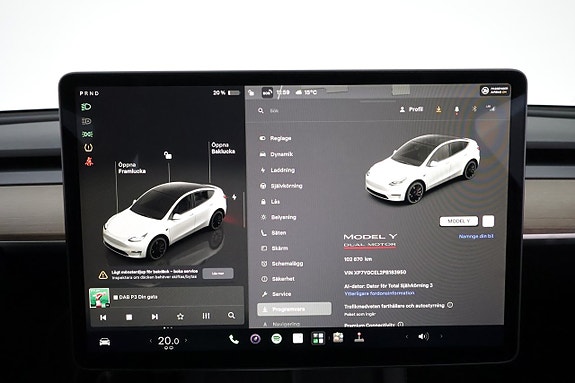The image size is (575, 383).
Task: Tap info icon beside Trafikmedveten farthållare
Action: pyautogui.click(x=450, y=305)
